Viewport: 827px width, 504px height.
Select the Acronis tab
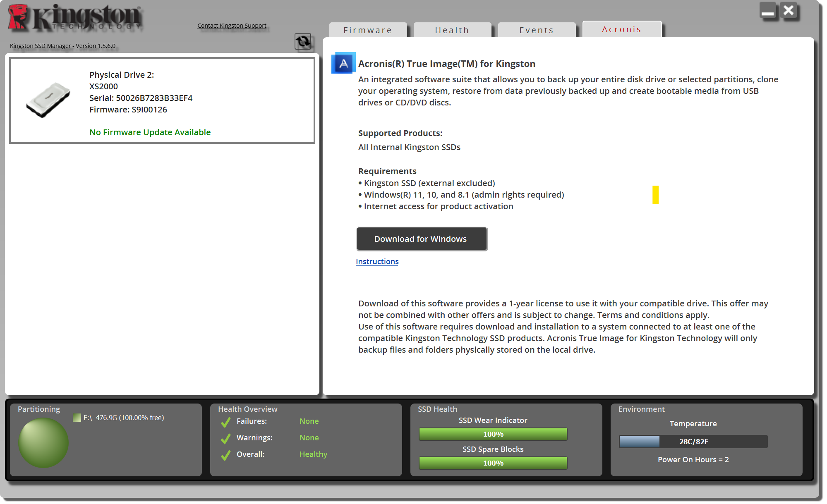tap(621, 29)
